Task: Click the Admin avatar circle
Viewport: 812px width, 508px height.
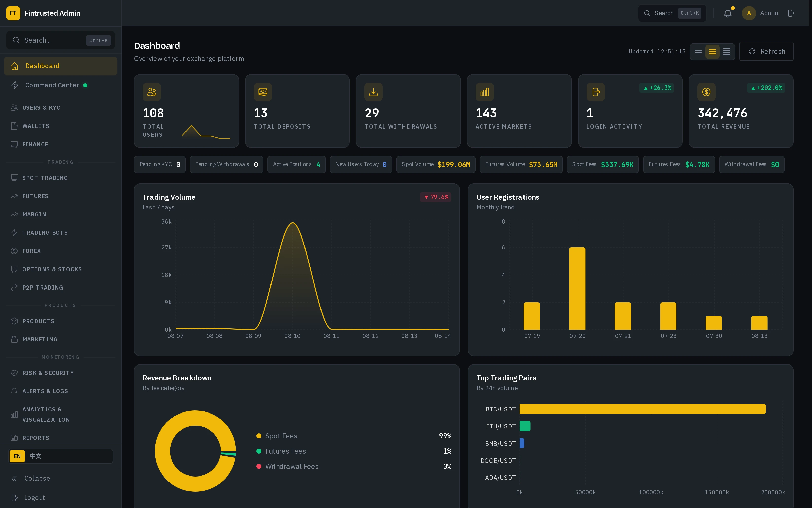Action: [x=749, y=13]
